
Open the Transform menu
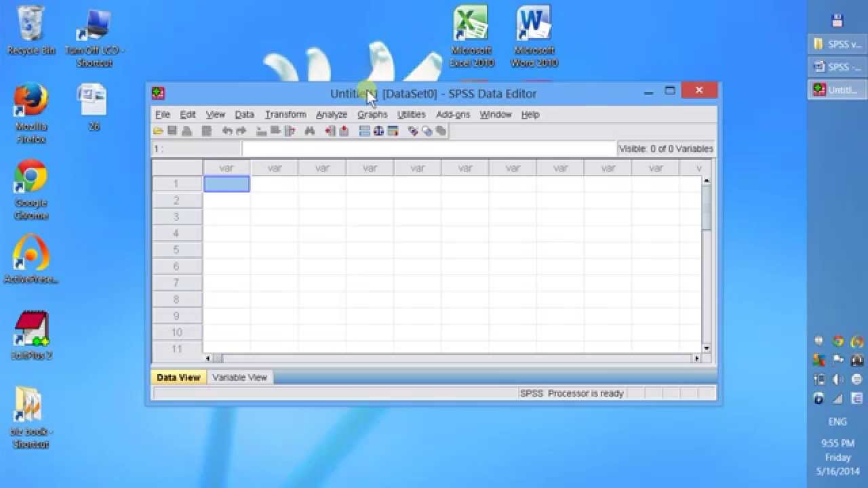tap(285, 115)
